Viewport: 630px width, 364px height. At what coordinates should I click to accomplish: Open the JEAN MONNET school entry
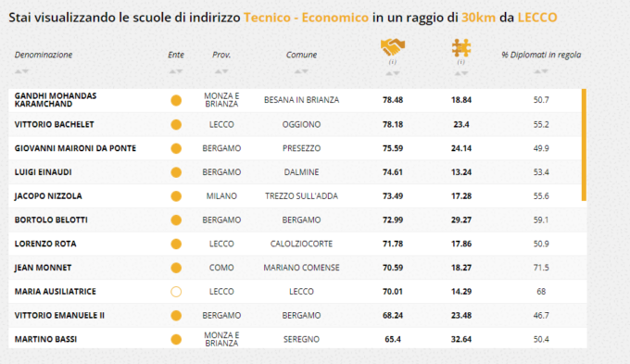[x=43, y=268]
